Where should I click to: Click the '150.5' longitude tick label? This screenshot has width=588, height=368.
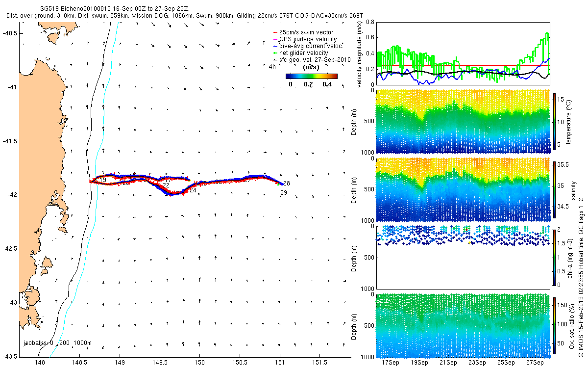[x=240, y=363]
